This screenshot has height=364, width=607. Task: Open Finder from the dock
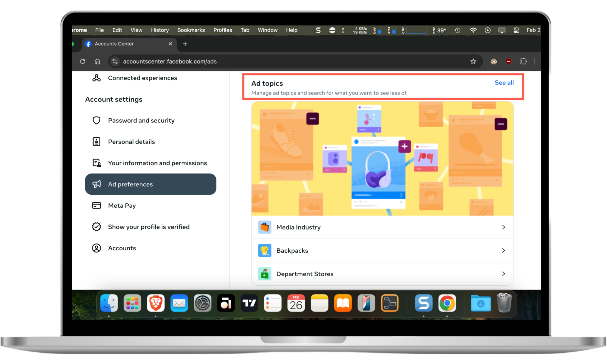click(109, 303)
